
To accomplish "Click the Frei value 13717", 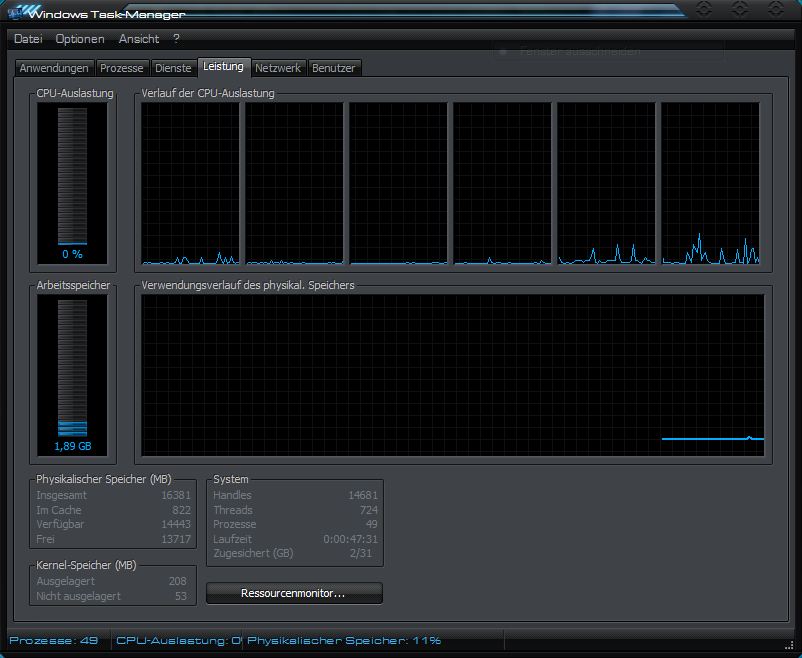I will click(176, 539).
